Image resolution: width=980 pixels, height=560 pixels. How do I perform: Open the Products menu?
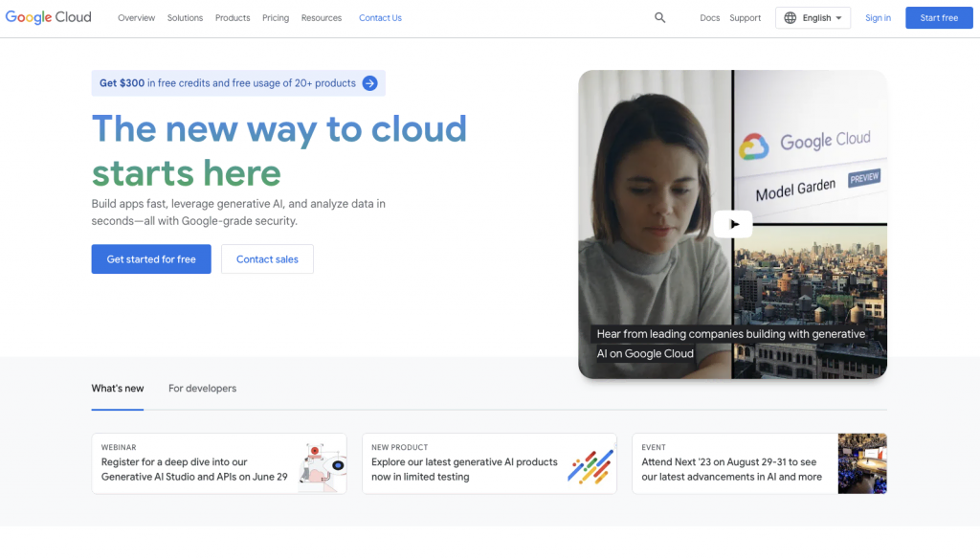click(x=233, y=18)
